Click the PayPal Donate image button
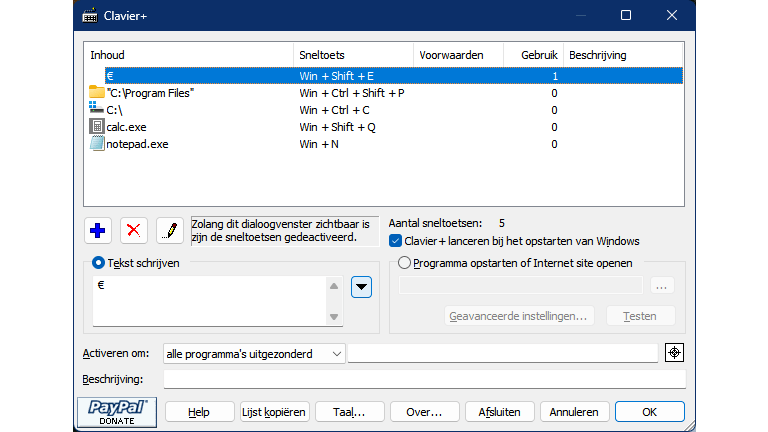 (117, 412)
